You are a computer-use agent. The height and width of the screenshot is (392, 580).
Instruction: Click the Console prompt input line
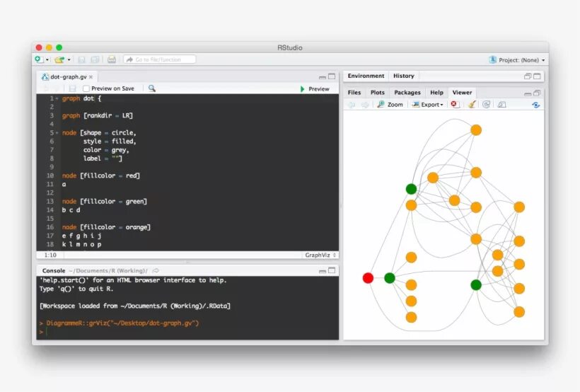pos(187,332)
